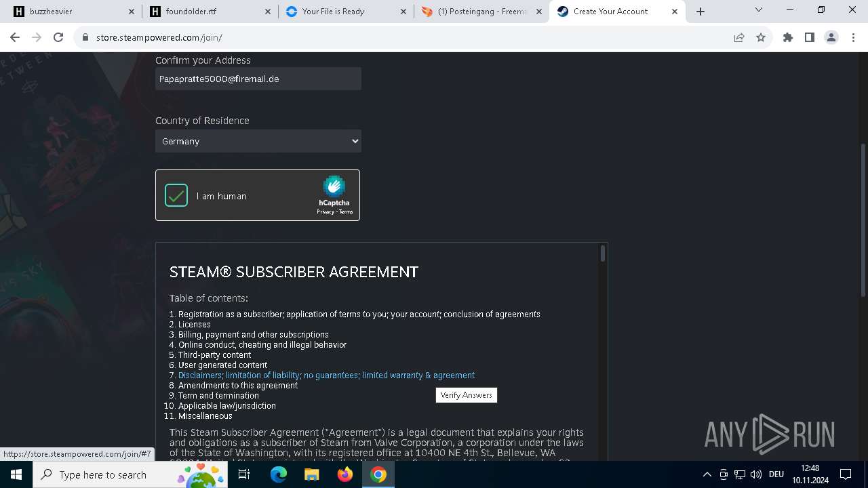Image resolution: width=868 pixels, height=488 pixels.
Task: Jump to Applicable law/jurisdiction section
Action: point(226,405)
